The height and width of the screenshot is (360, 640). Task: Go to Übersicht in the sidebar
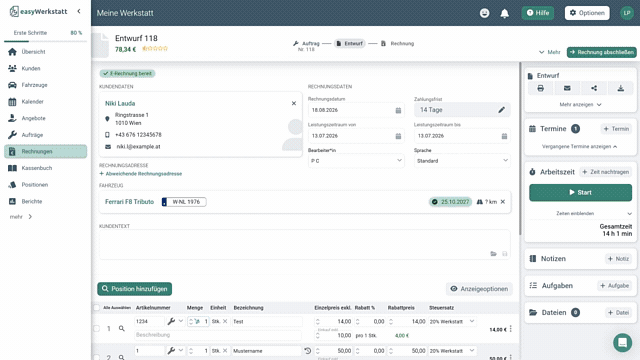tap(45, 52)
